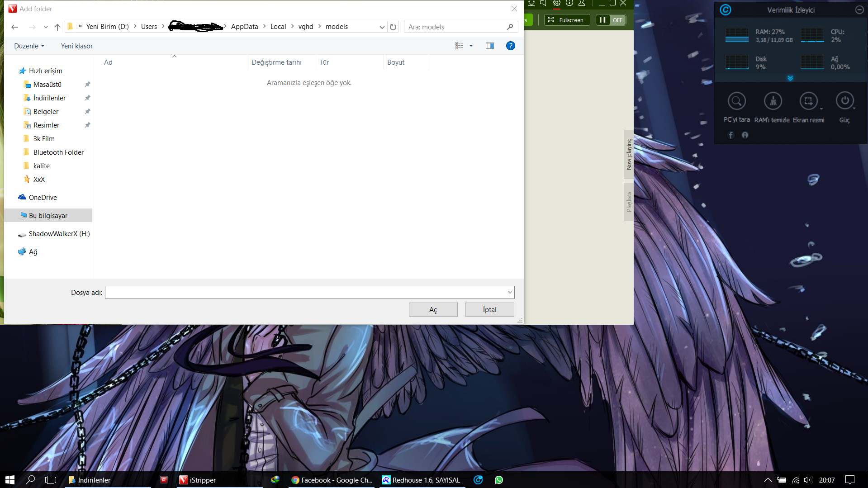This screenshot has width=868, height=488.
Task: Open the download icon in the iStripper title bar
Action: (x=531, y=3)
